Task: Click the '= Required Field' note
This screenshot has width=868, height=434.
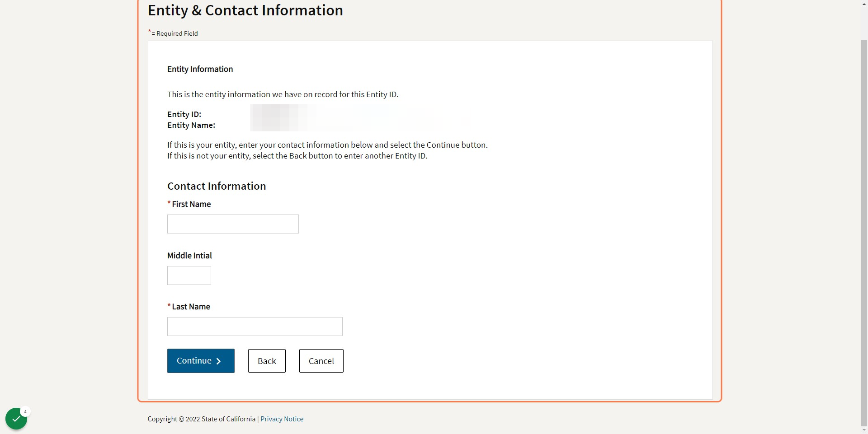Action: tap(175, 33)
